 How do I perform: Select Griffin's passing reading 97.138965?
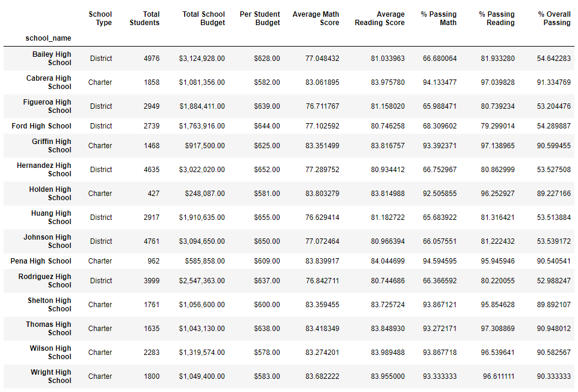498,146
